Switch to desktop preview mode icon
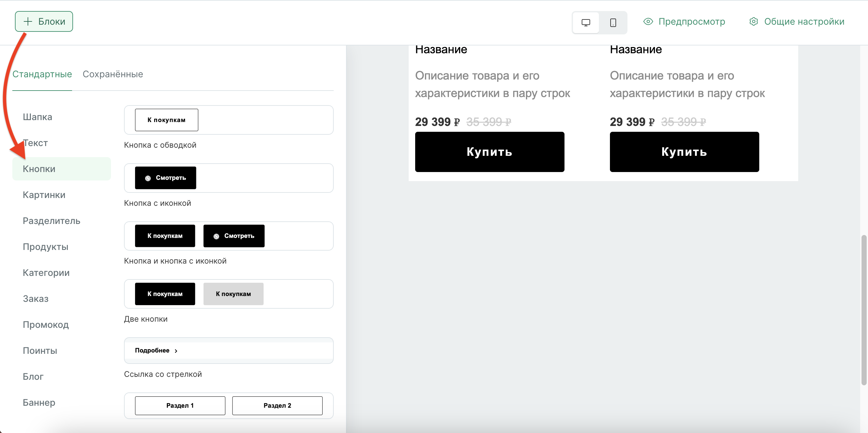The height and width of the screenshot is (433, 868). click(x=586, y=23)
